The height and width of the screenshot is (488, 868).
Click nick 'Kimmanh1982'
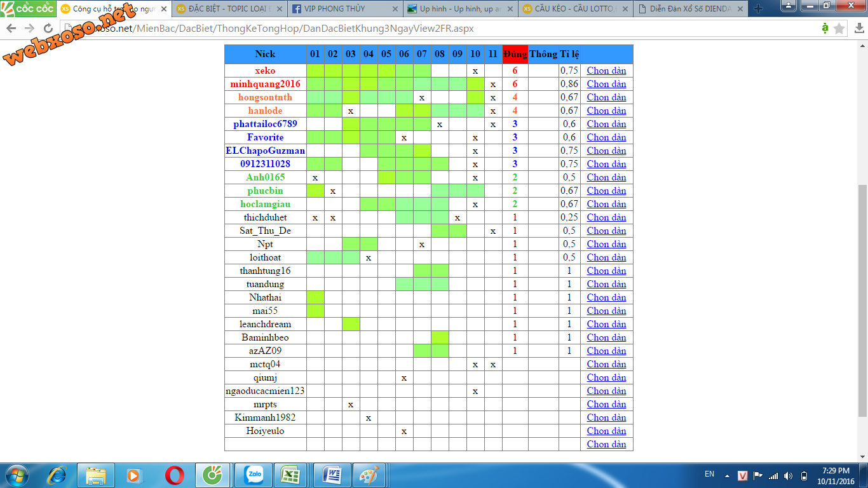pos(266,417)
